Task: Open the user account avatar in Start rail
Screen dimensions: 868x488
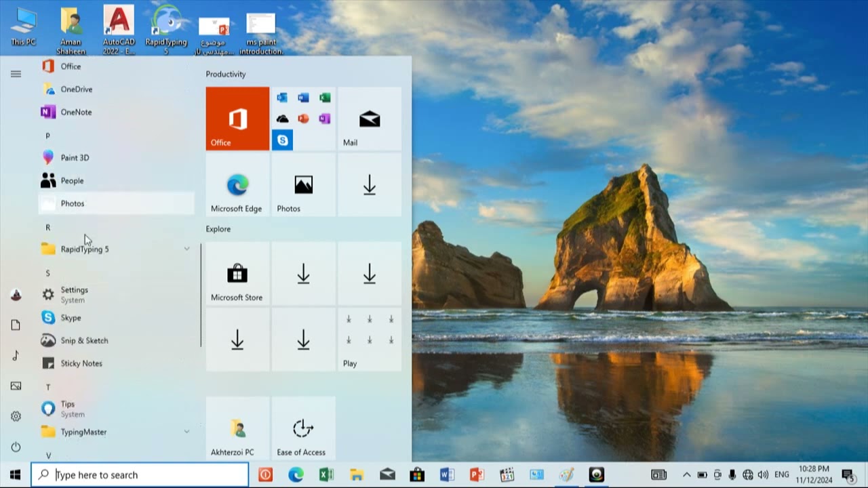Action: 16,295
